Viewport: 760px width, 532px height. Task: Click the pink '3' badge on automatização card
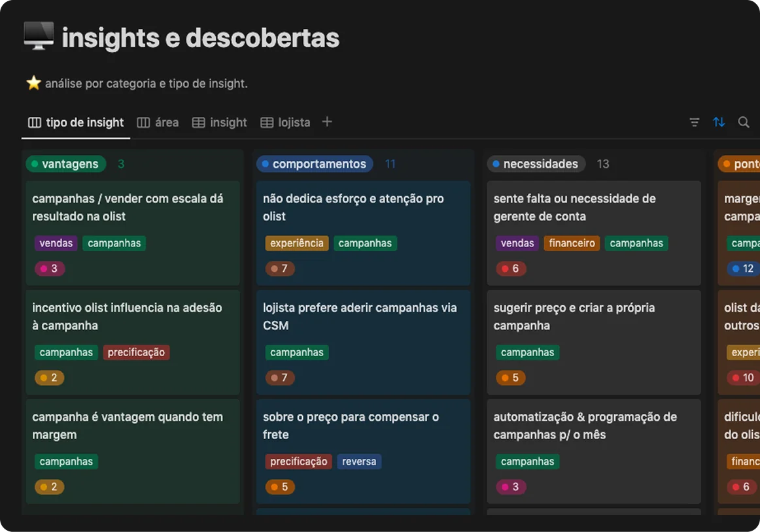[511, 487]
